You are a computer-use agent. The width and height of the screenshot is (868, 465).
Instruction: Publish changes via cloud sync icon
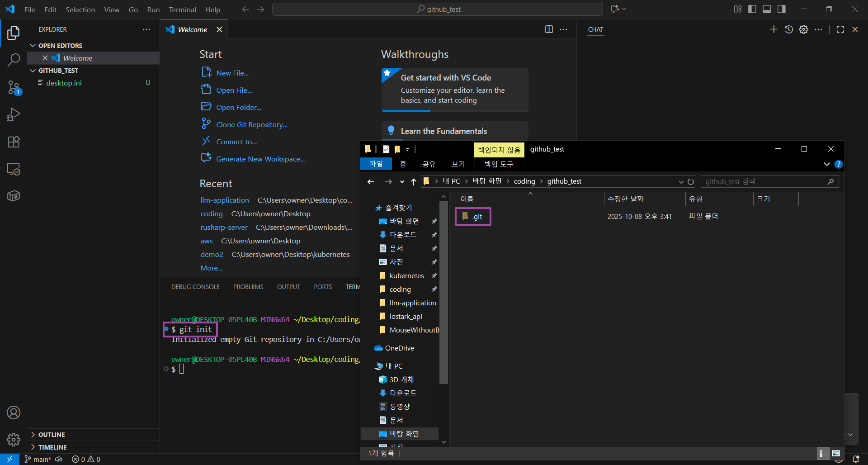pos(59,459)
